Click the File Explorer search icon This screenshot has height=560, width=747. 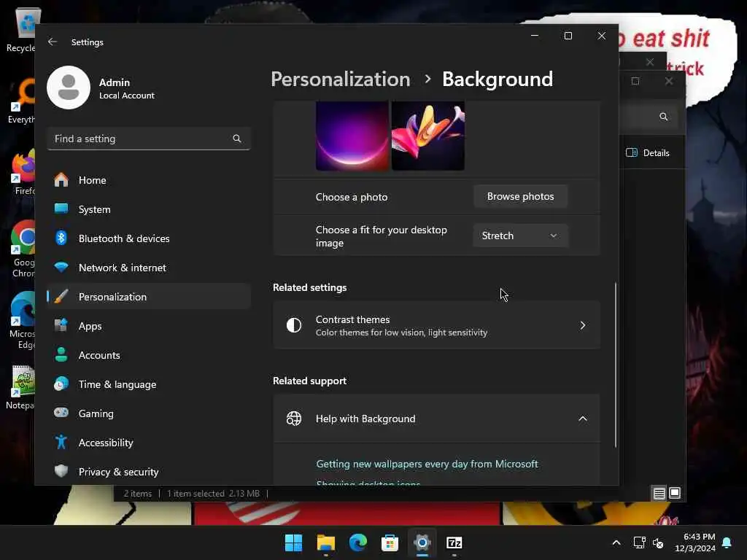[663, 117]
